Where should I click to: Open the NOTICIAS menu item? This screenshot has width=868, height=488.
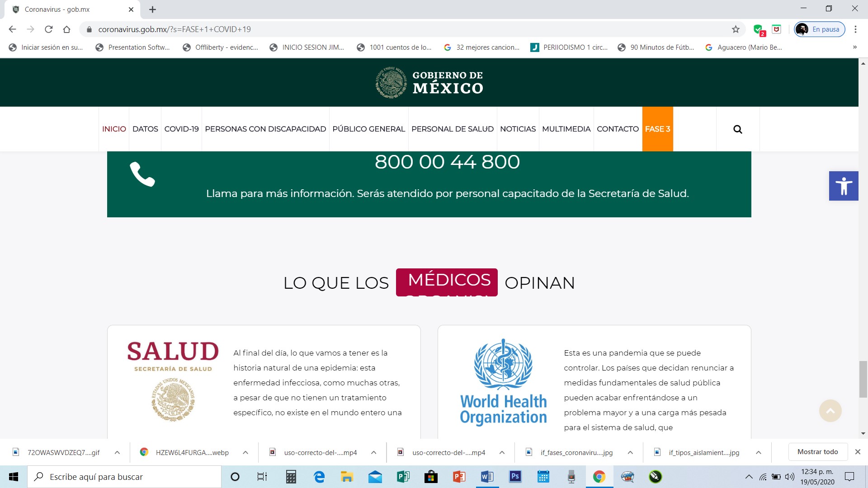point(518,129)
